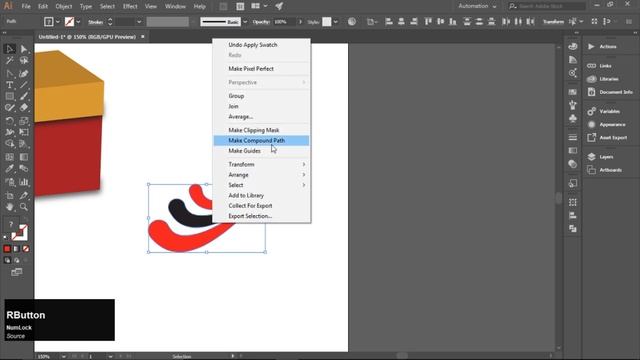Select the Line Segment tool
This screenshot has height=360, width=640.
[x=24, y=85]
